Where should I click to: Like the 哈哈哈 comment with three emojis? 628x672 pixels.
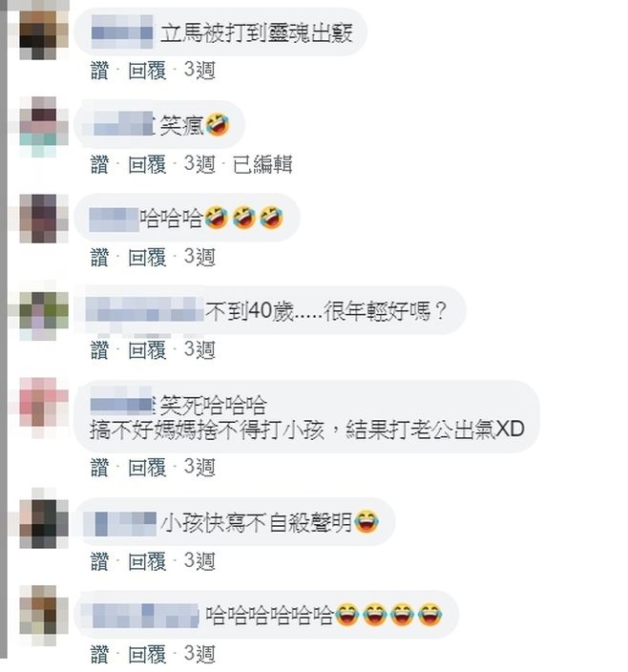99,257
